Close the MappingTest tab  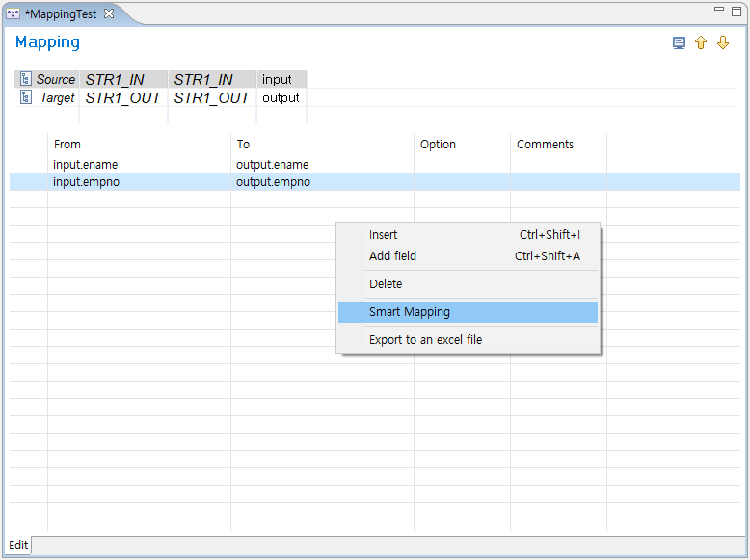click(109, 13)
